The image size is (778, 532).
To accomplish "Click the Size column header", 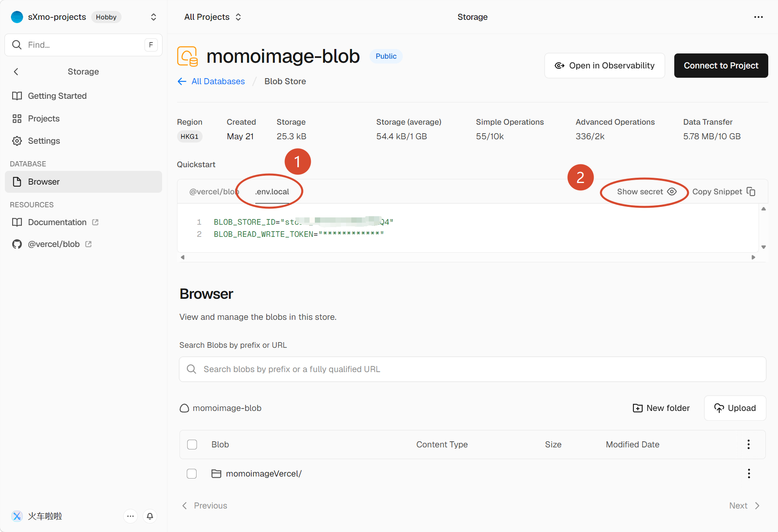I will point(553,445).
